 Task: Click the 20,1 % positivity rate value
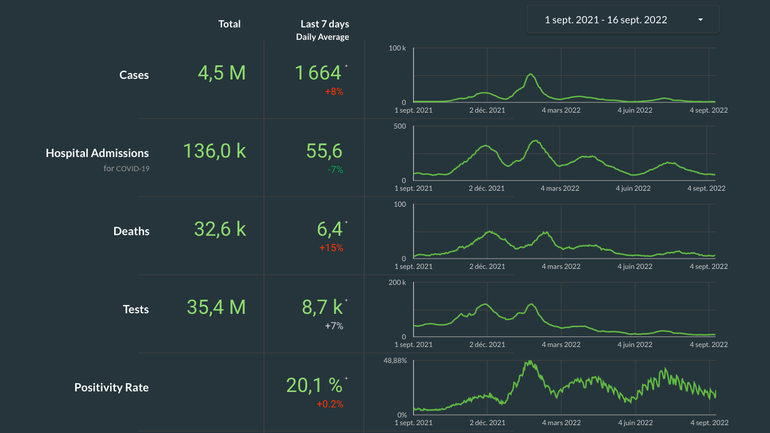(314, 385)
